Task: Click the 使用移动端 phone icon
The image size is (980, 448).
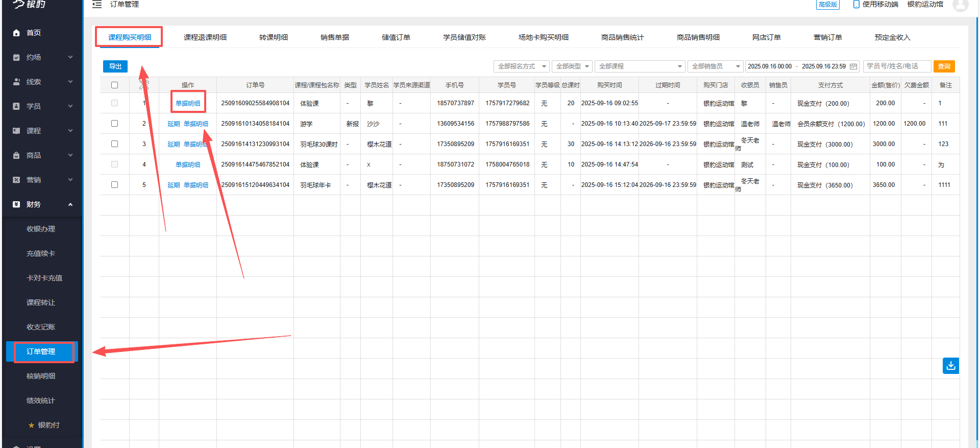Action: click(x=856, y=5)
